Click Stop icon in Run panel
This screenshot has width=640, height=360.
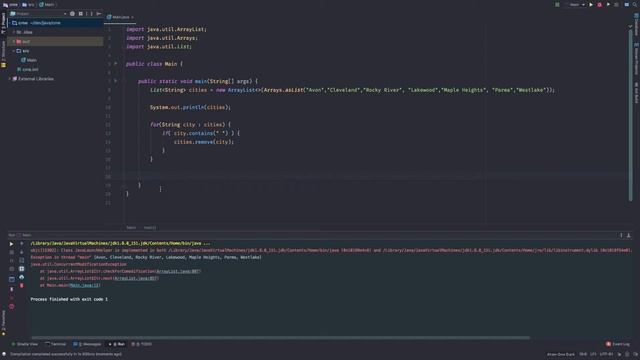point(11,252)
